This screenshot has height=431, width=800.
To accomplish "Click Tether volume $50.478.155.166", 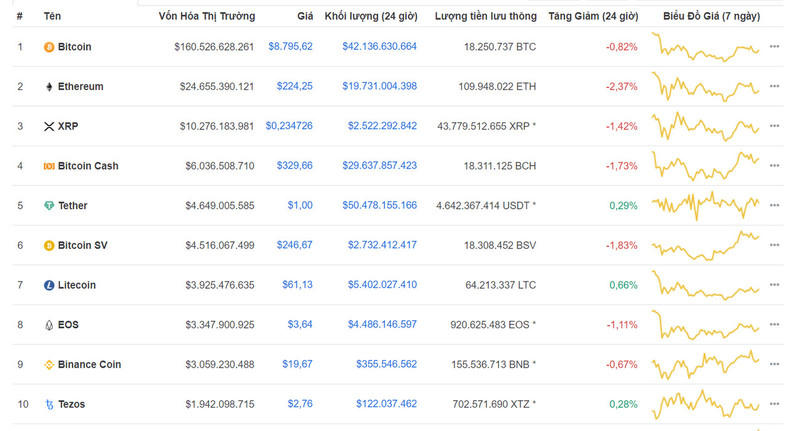I will 380,205.
